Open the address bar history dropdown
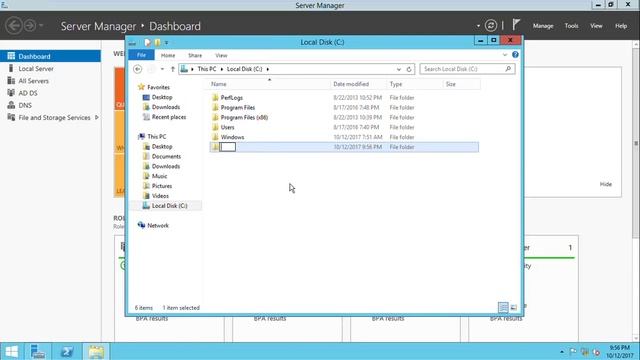Screen dimensions: 640x360 pyautogui.click(x=399, y=69)
